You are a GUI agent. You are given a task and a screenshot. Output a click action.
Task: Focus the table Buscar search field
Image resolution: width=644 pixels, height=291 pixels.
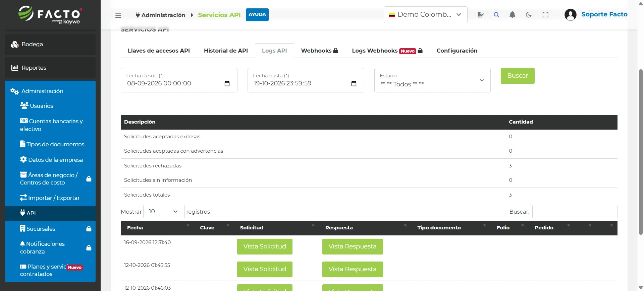[x=575, y=212]
